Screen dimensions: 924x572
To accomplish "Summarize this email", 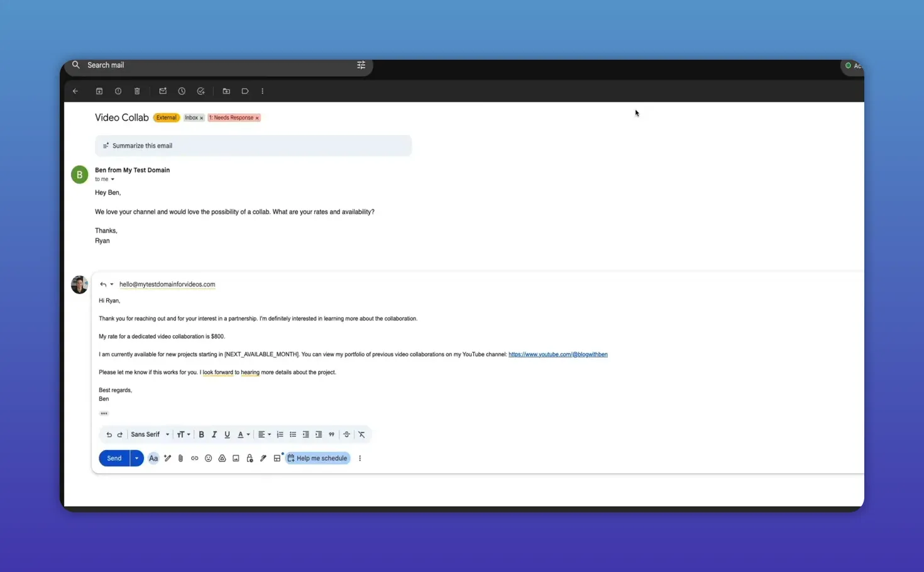I will pyautogui.click(x=253, y=146).
